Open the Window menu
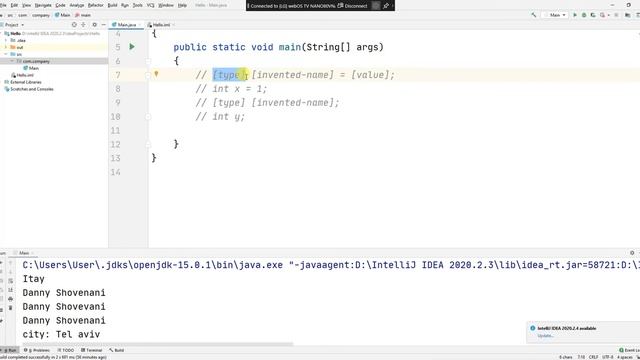This screenshot has height=360, width=640. (166, 5)
